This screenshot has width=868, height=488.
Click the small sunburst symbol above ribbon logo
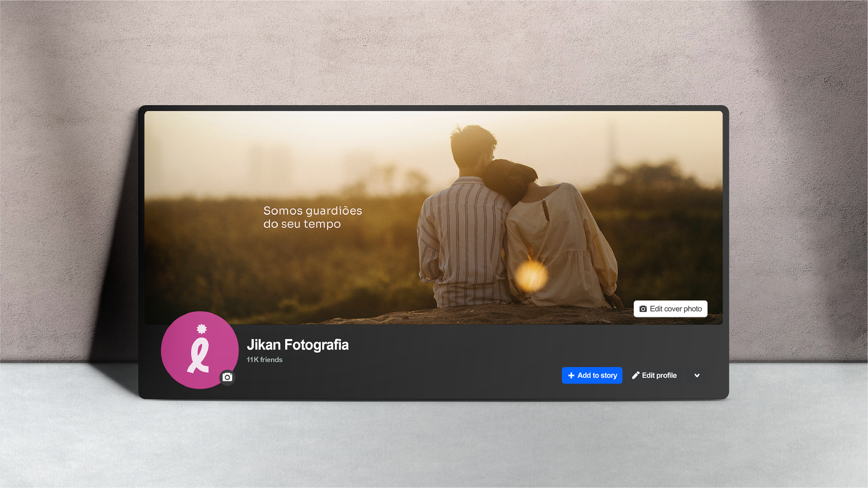click(x=202, y=328)
